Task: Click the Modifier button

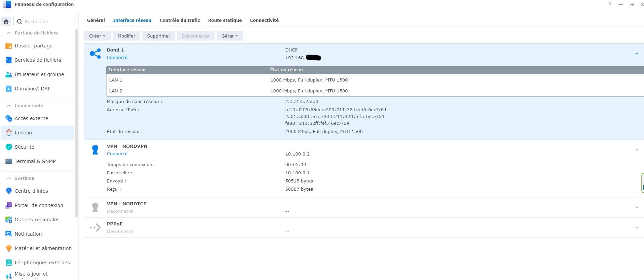Action: click(x=126, y=36)
